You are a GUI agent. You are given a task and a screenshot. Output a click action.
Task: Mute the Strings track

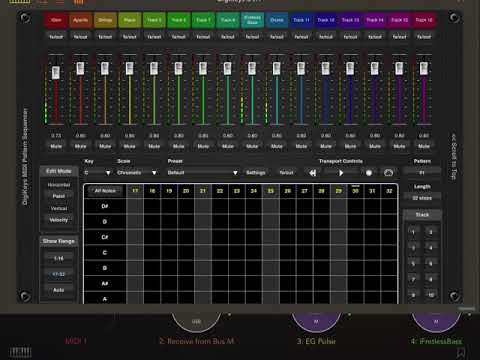105,146
